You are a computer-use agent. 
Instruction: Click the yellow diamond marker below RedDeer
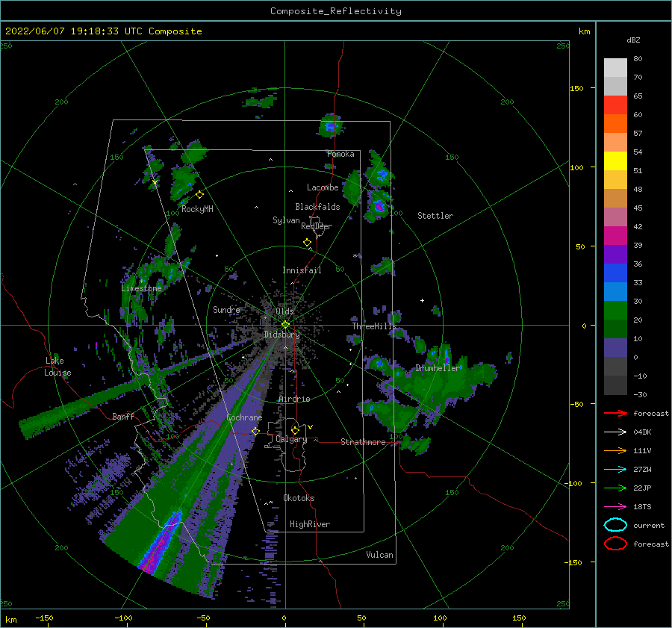click(x=308, y=242)
